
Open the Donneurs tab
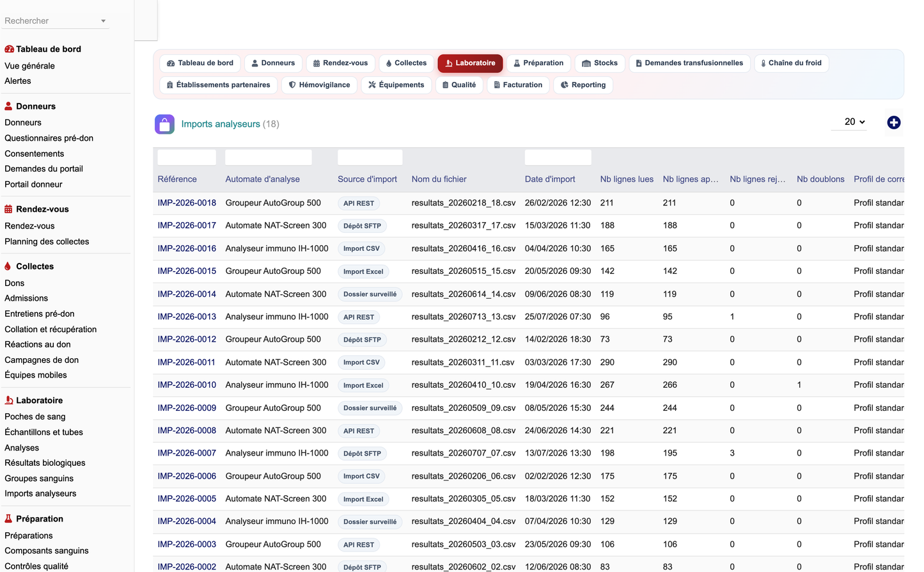pyautogui.click(x=273, y=63)
